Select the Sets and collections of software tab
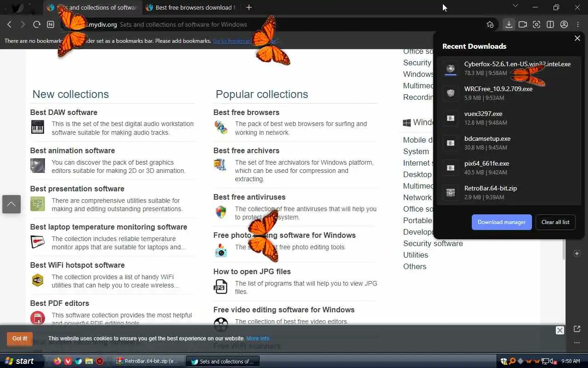588x368 pixels. (x=92, y=7)
